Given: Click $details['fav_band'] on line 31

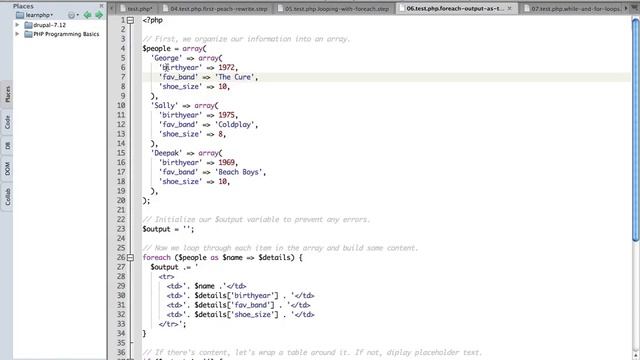Looking at the screenshot, I should point(234,305).
